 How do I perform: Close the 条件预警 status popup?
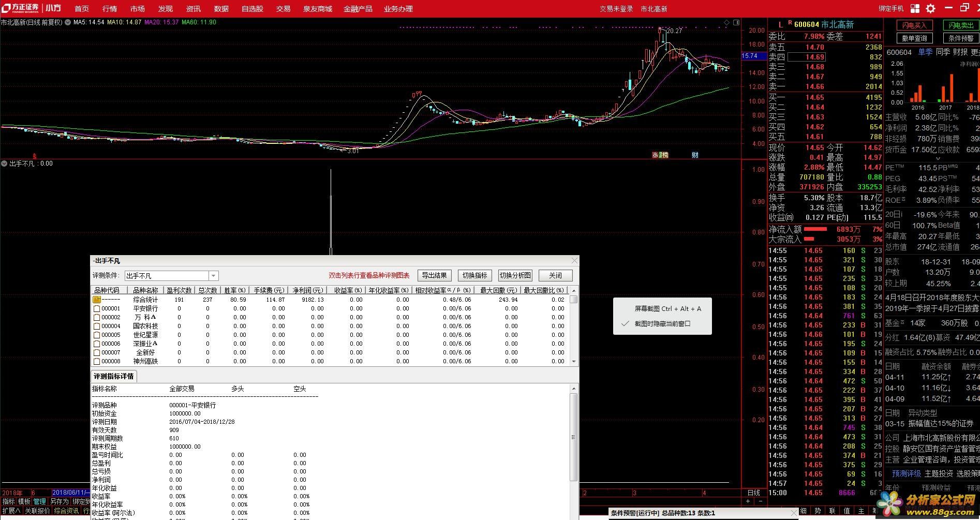(x=794, y=513)
